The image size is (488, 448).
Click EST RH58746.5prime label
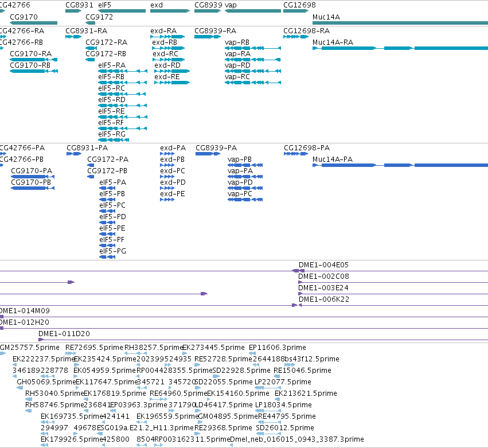54,406
